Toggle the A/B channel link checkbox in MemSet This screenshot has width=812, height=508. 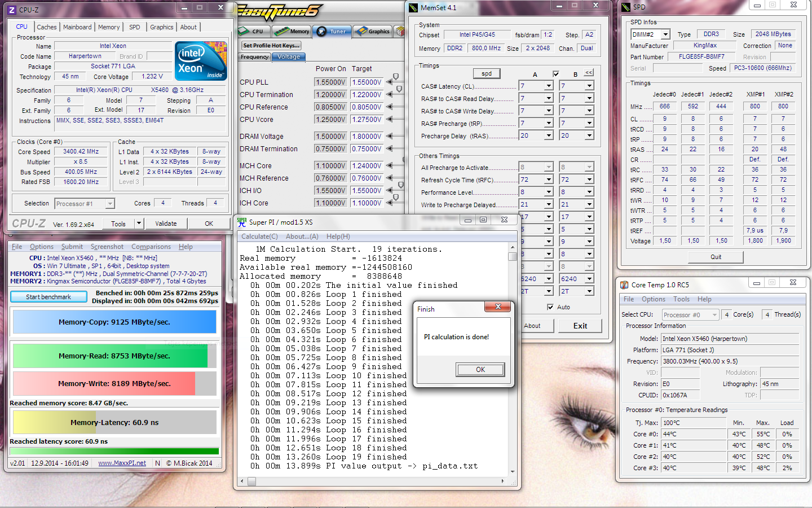556,74
